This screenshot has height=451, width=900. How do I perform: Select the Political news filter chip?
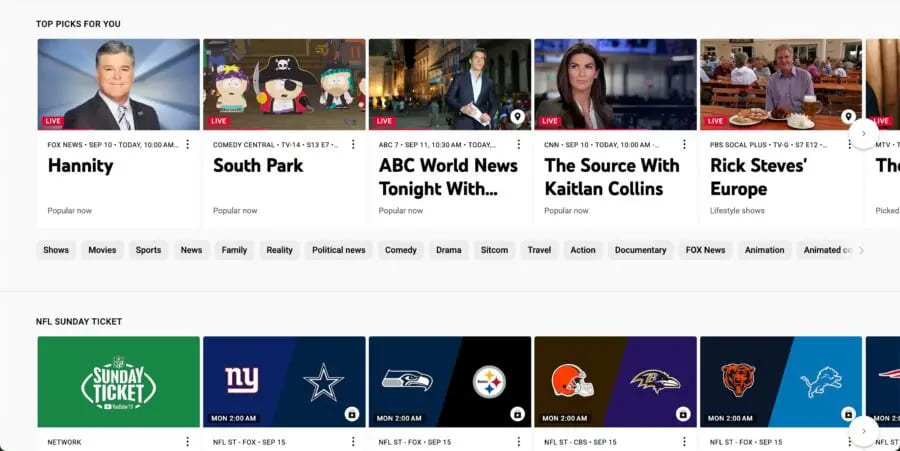[x=338, y=250]
